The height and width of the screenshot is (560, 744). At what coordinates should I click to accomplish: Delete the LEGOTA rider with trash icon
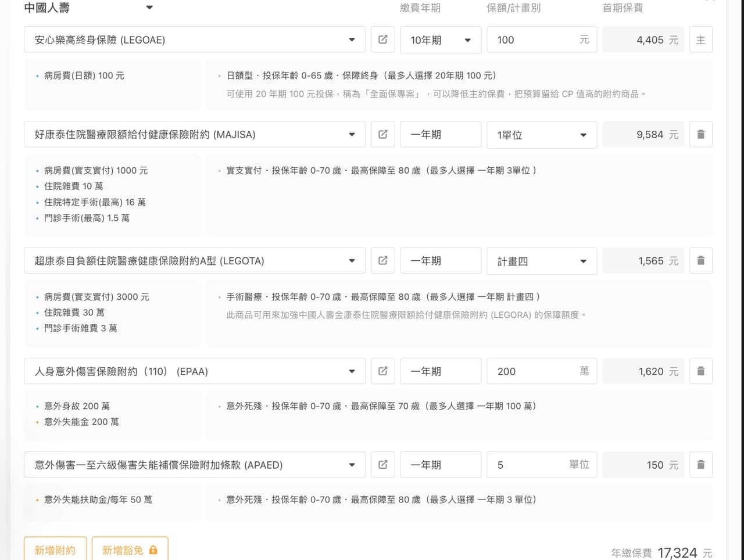(700, 261)
